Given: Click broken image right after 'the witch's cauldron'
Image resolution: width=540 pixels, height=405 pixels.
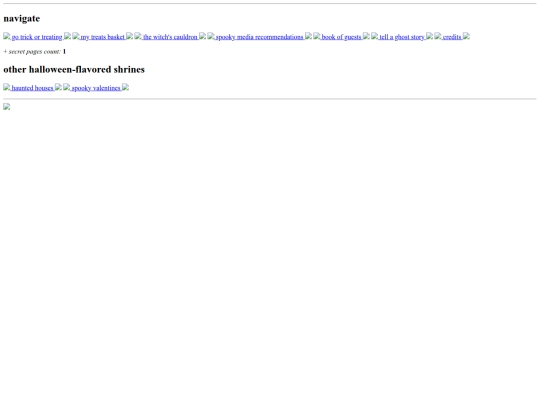Looking at the screenshot, I should pyautogui.click(x=202, y=36).
